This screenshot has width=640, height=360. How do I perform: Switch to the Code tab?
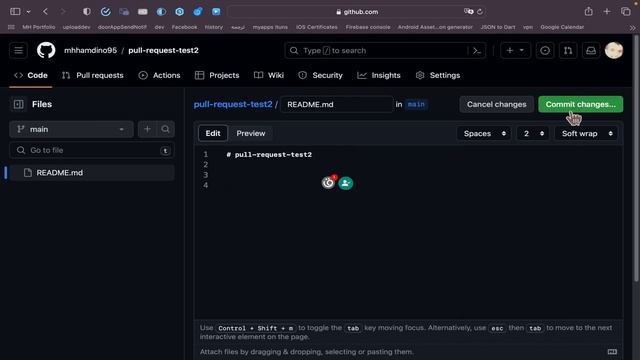[31, 75]
